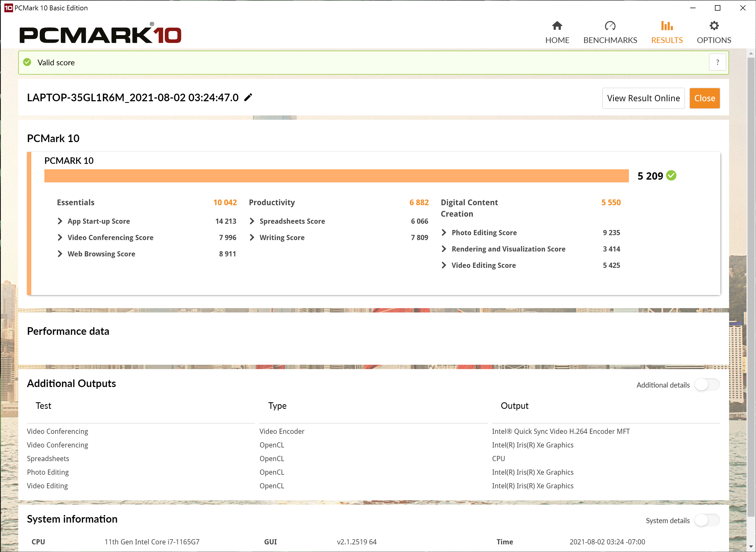
Task: Enable the Additional details toggle
Action: coord(707,385)
